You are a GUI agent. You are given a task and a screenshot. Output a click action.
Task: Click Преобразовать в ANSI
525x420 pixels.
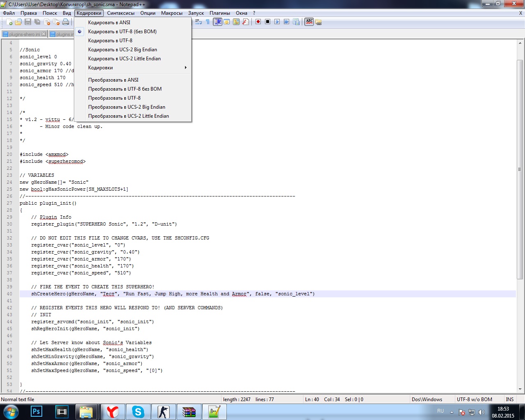point(133,80)
